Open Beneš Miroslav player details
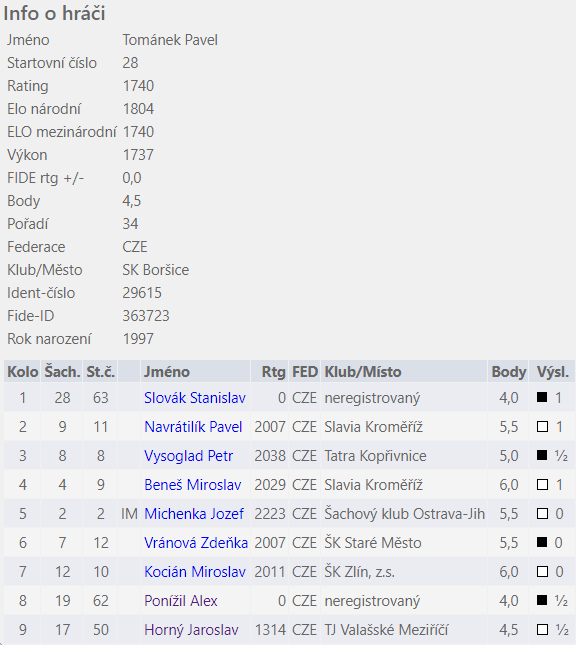This screenshot has width=576, height=645. click(193, 485)
